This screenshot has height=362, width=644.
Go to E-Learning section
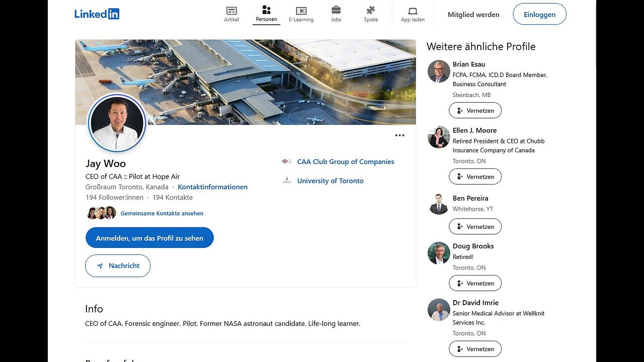coord(301,14)
